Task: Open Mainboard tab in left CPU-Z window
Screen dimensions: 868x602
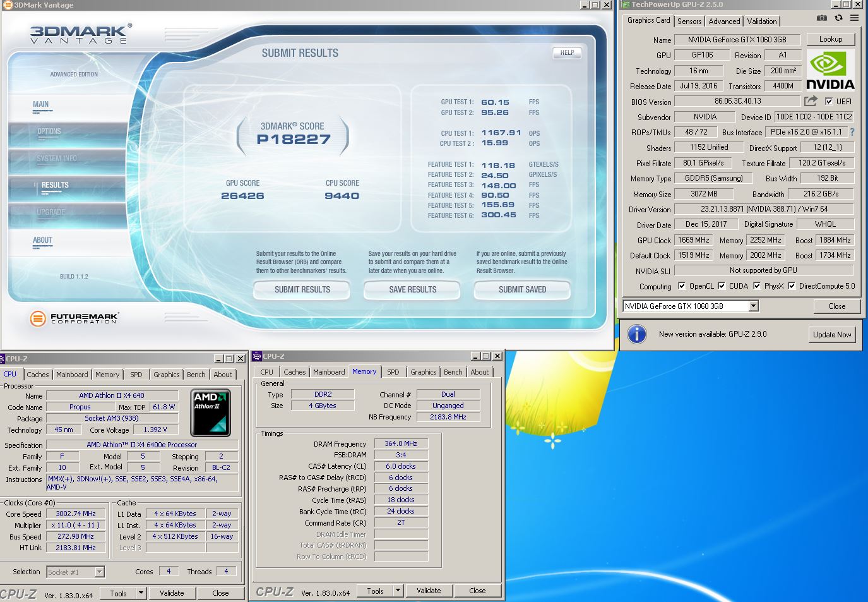Action: point(72,375)
